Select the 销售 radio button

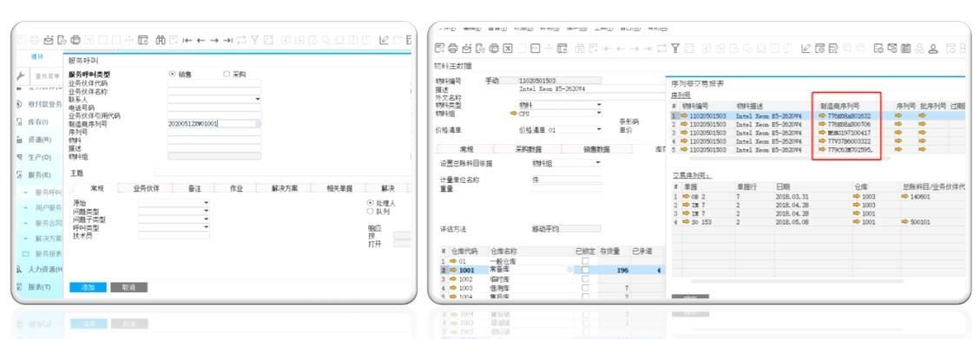(x=173, y=75)
